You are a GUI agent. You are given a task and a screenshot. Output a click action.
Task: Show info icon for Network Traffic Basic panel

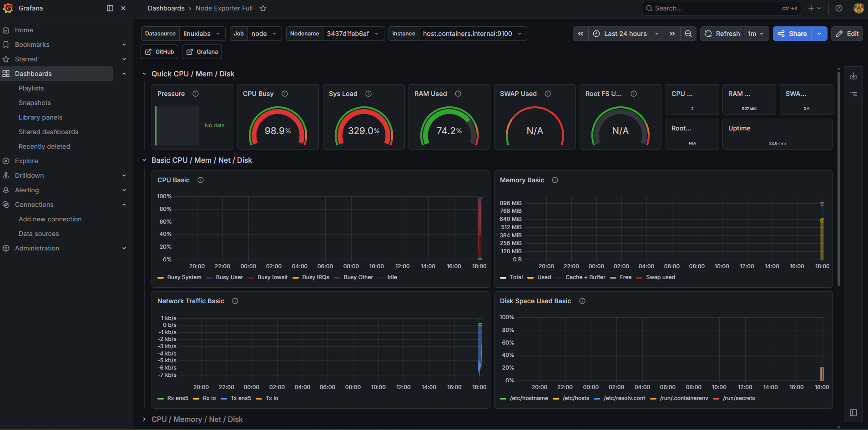(x=235, y=301)
